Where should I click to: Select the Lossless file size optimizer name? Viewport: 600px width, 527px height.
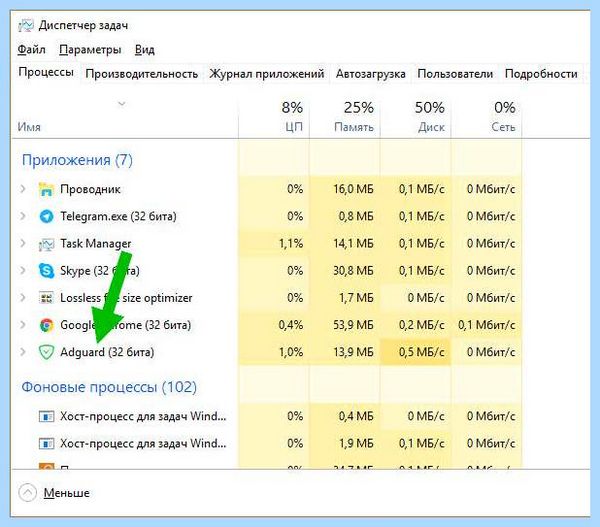click(x=126, y=298)
